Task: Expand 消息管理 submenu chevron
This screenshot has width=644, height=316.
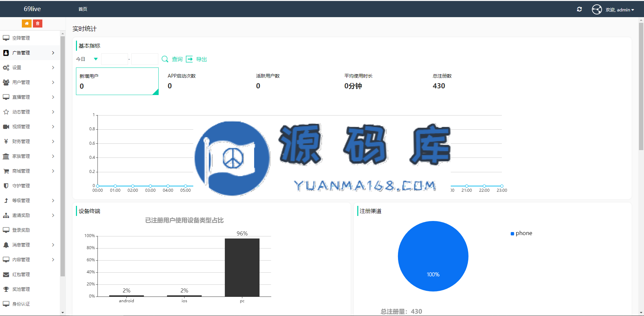Action: tap(53, 245)
